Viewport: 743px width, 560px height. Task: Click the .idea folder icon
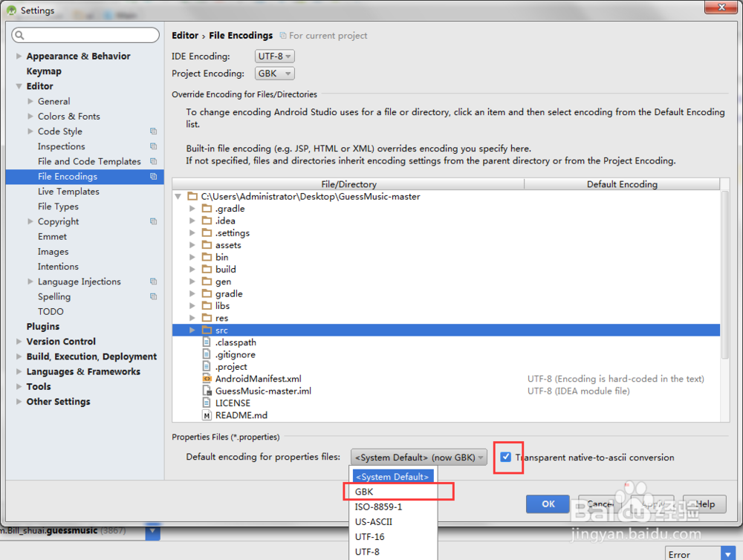[x=207, y=221]
